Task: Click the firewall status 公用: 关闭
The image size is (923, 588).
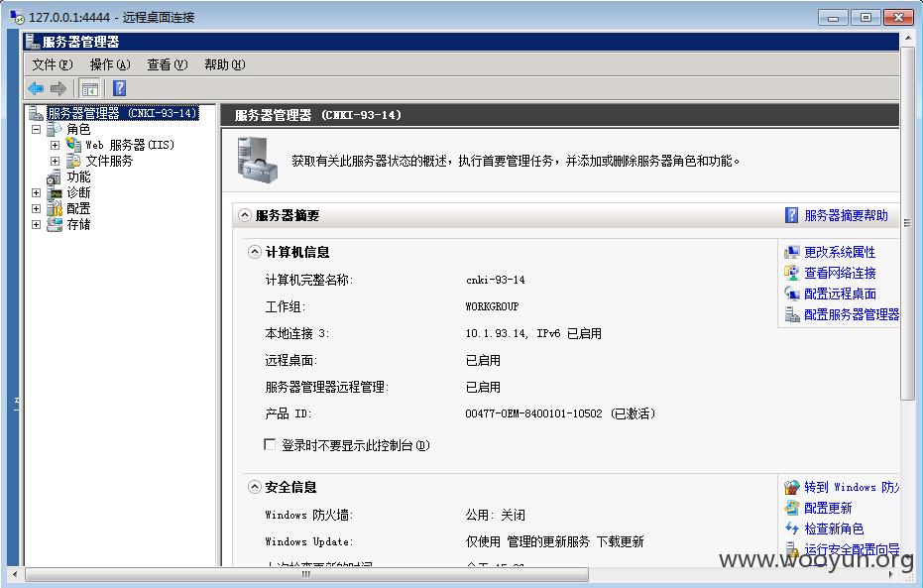Action: tap(495, 515)
